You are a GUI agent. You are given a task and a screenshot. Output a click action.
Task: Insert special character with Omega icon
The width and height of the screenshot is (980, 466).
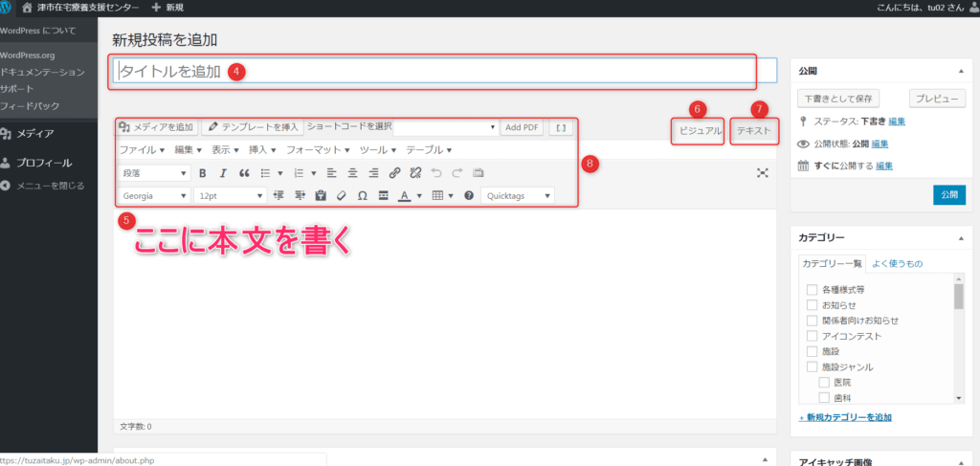click(362, 195)
